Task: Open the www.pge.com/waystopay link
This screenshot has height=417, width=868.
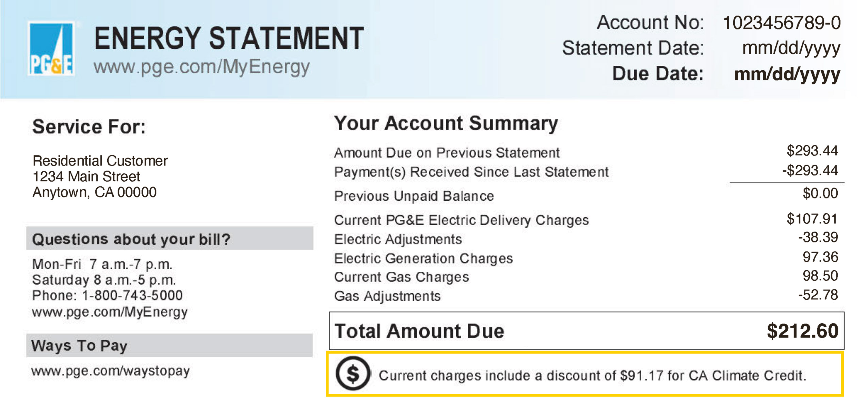Action: (x=110, y=371)
